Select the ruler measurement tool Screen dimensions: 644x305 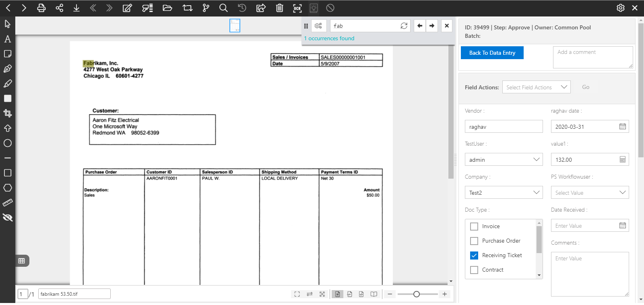click(7, 203)
